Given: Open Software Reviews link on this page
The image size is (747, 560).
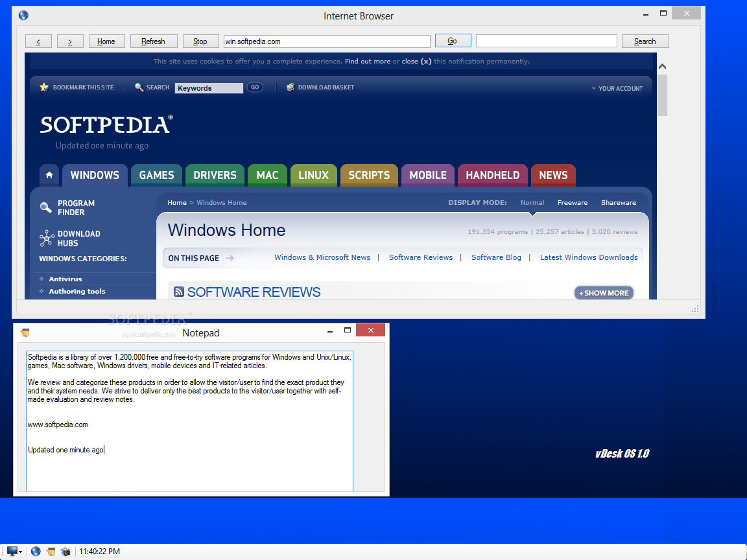Looking at the screenshot, I should pos(421,257).
